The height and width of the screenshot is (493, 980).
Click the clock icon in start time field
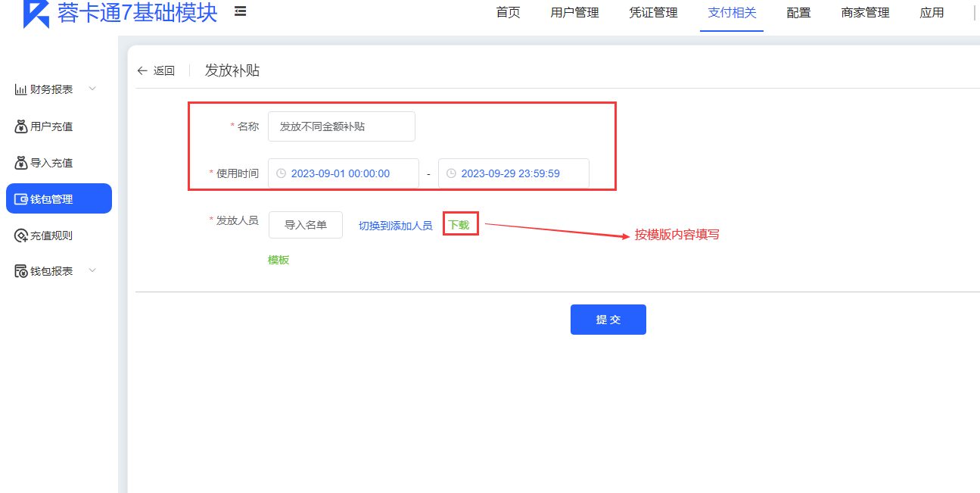pyautogui.click(x=282, y=173)
